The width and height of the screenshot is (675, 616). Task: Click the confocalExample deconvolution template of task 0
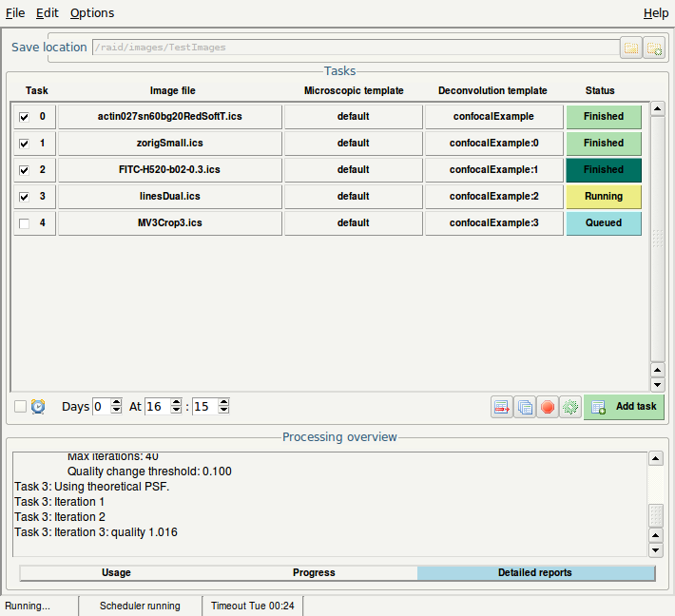(493, 117)
